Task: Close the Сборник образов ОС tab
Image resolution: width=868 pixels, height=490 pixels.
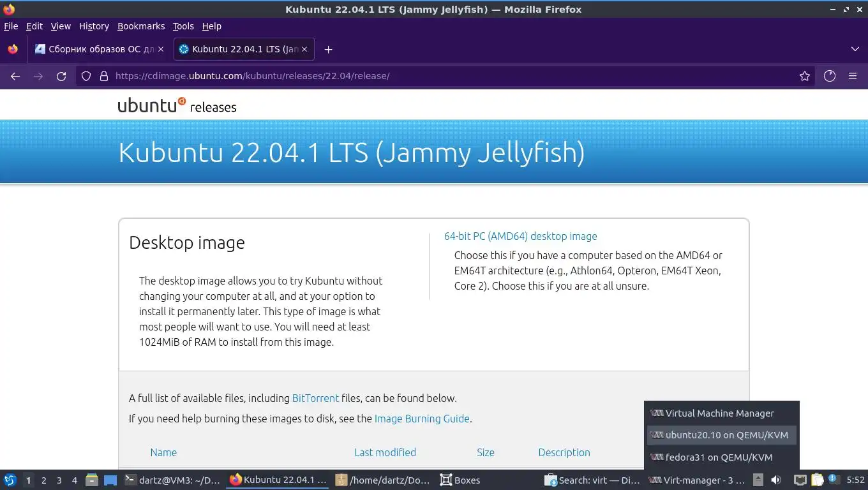Action: point(161,49)
